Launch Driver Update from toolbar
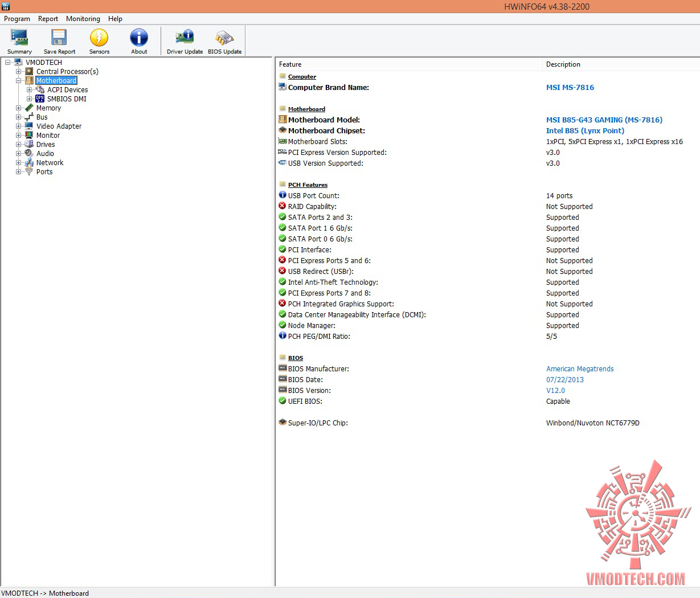This screenshot has height=598, width=700. pos(185,38)
